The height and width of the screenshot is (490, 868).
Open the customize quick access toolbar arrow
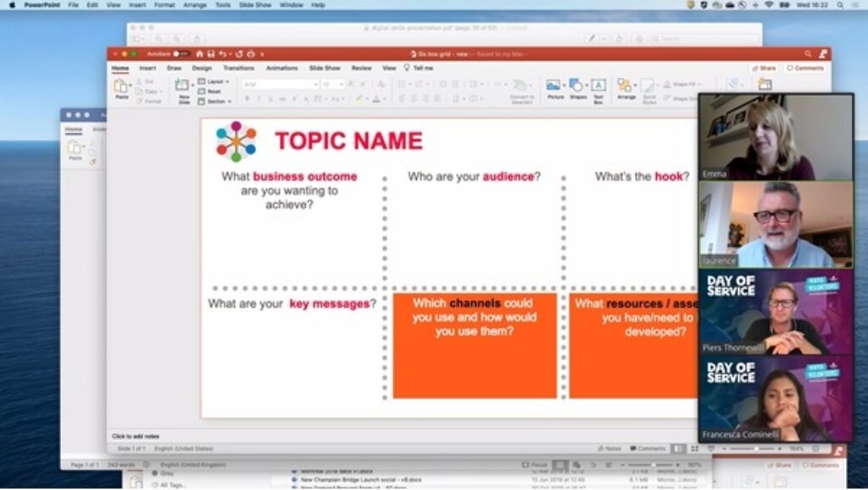[x=262, y=54]
